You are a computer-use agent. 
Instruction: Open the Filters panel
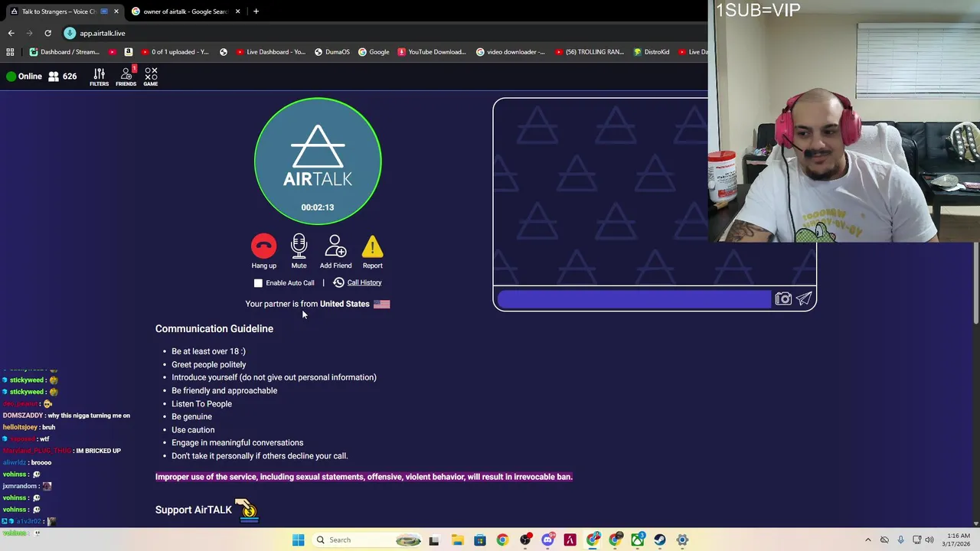pyautogui.click(x=99, y=77)
